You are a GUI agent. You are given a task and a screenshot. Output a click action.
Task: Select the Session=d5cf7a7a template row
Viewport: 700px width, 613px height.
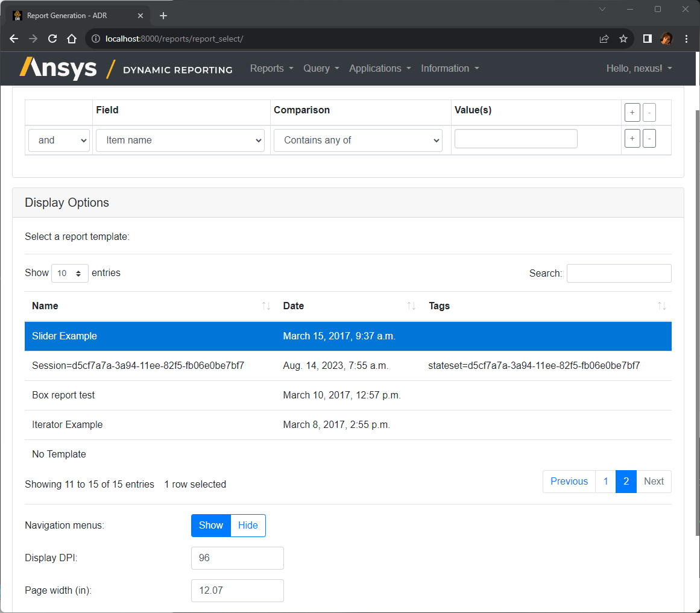tap(348, 366)
